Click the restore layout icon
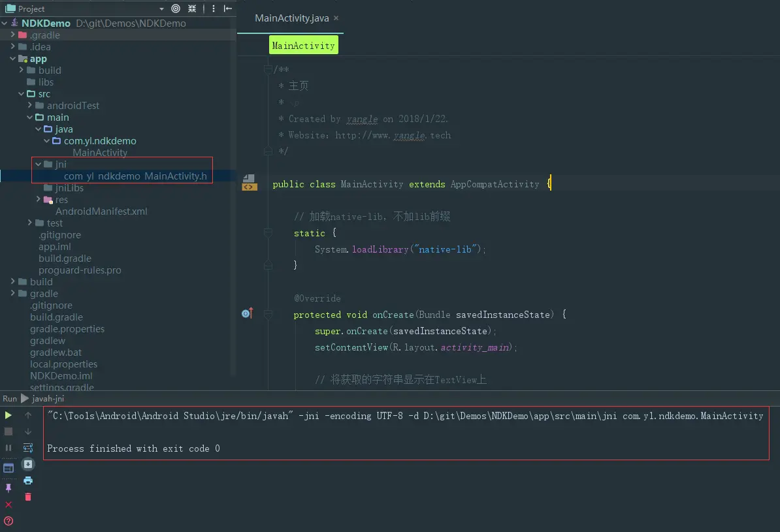 (8, 469)
